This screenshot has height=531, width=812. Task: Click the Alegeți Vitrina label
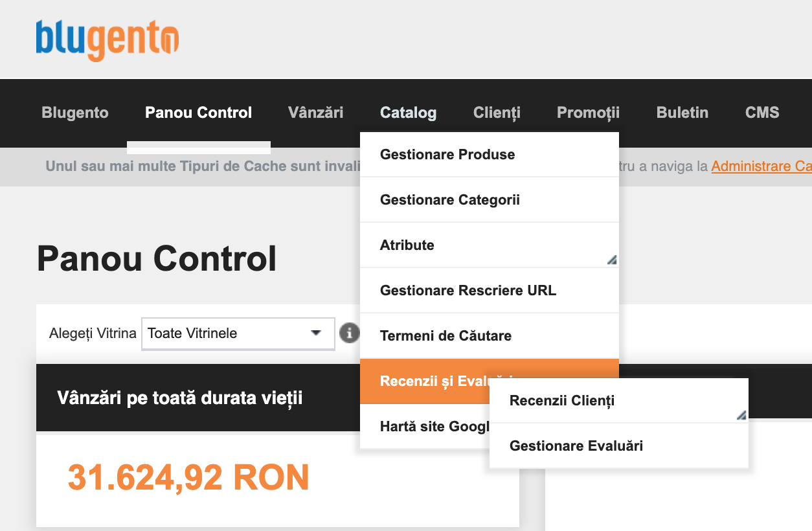coord(93,333)
